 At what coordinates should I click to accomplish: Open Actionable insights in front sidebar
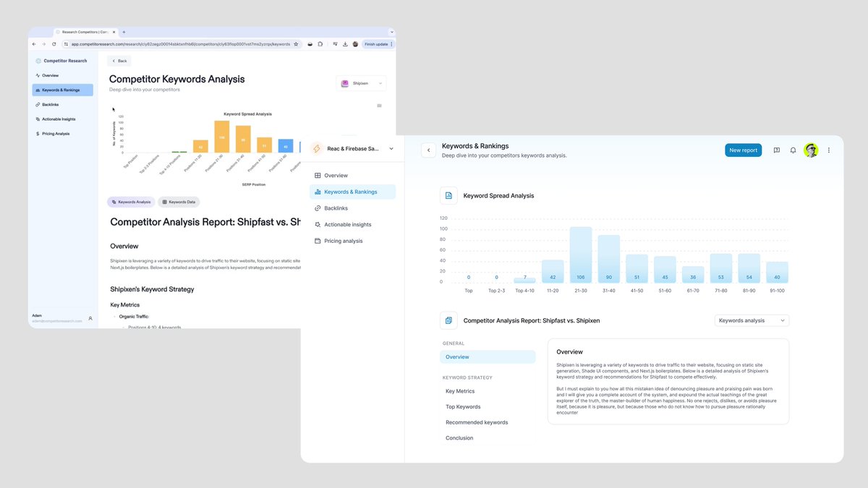[352, 225]
